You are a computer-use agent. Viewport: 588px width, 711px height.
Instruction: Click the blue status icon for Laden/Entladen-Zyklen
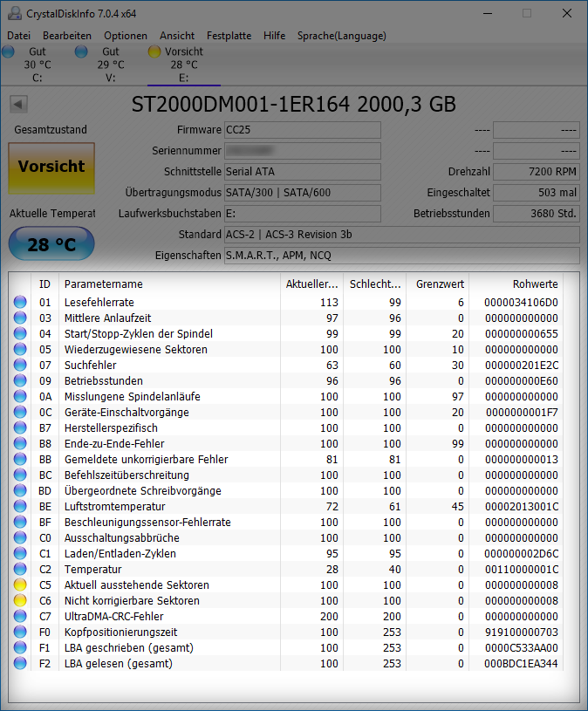click(20, 554)
